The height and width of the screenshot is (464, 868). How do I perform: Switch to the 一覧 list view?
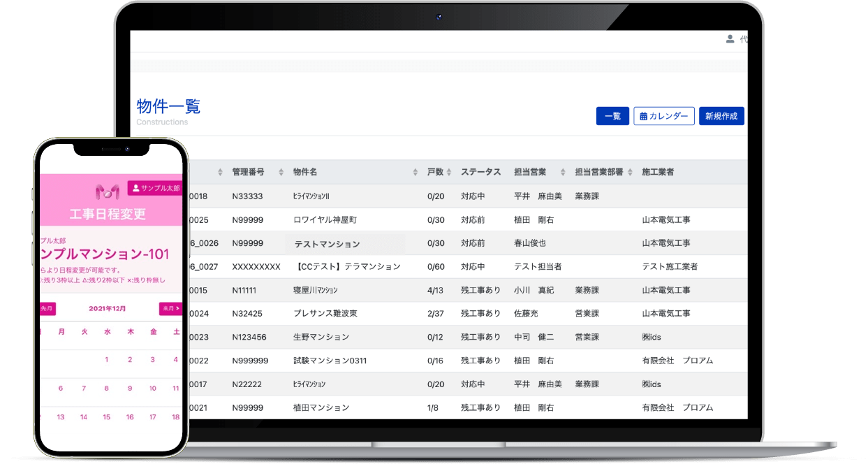[x=612, y=117]
